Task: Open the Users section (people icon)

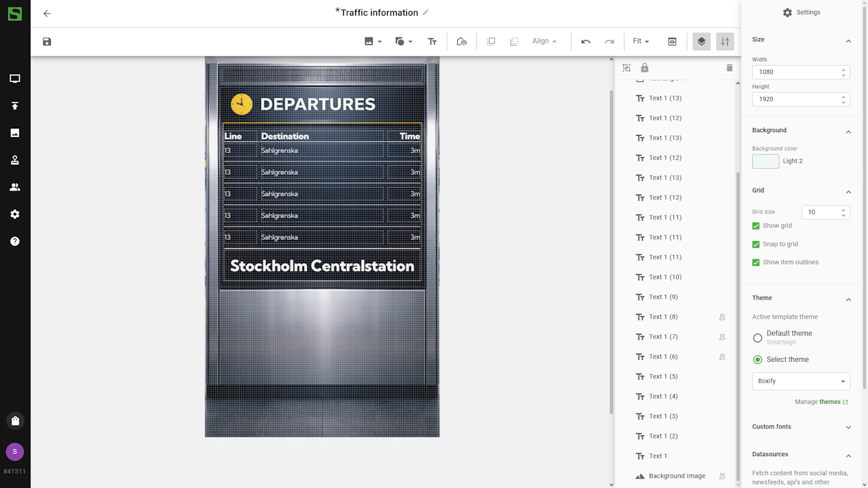Action: 15,187
